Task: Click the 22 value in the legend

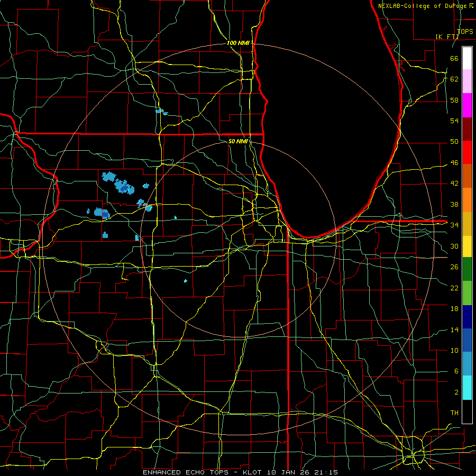Action: 454,288
